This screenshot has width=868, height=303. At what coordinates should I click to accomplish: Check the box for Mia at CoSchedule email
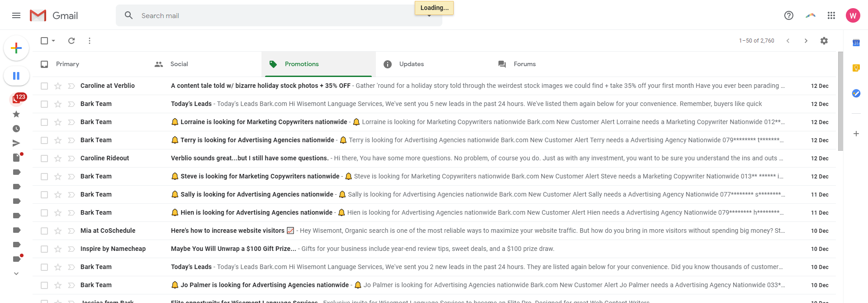[x=44, y=231]
